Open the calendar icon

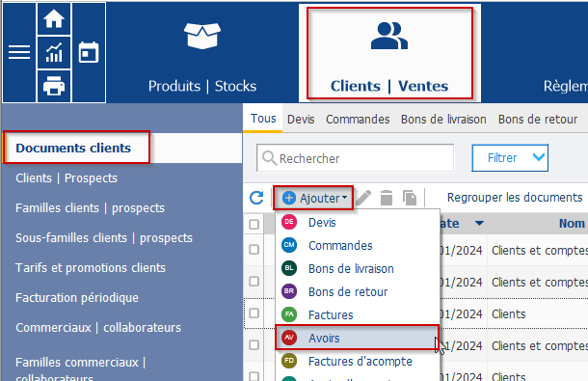(x=89, y=52)
